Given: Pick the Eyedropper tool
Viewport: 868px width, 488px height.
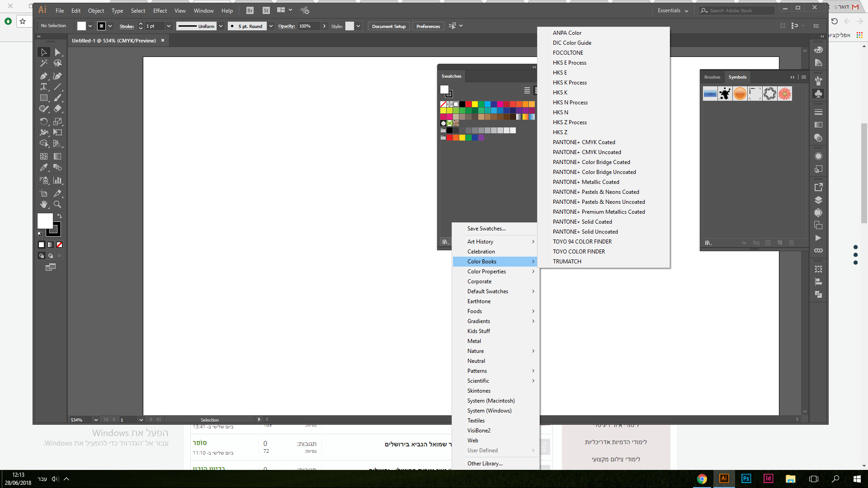Looking at the screenshot, I should click(x=44, y=167).
